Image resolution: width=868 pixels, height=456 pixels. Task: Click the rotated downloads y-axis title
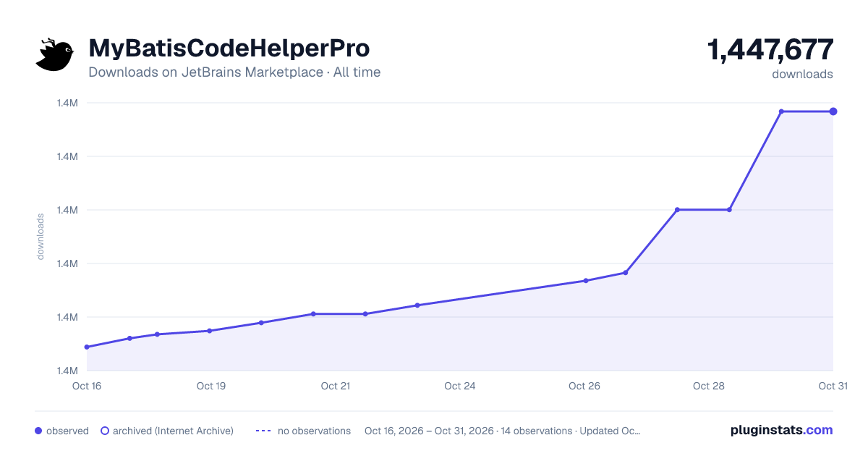pos(41,237)
